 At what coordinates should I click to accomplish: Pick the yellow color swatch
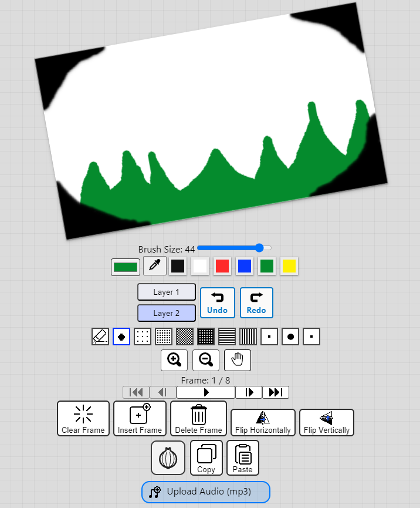(x=289, y=266)
